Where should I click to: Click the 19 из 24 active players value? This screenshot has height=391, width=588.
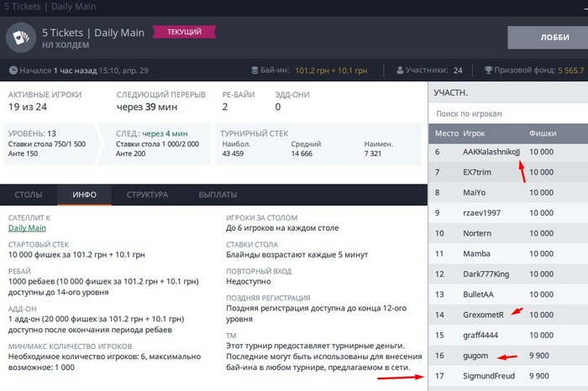click(28, 107)
